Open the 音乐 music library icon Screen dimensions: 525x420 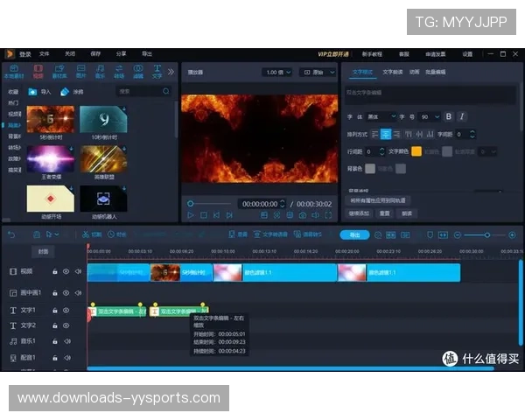[x=100, y=70]
